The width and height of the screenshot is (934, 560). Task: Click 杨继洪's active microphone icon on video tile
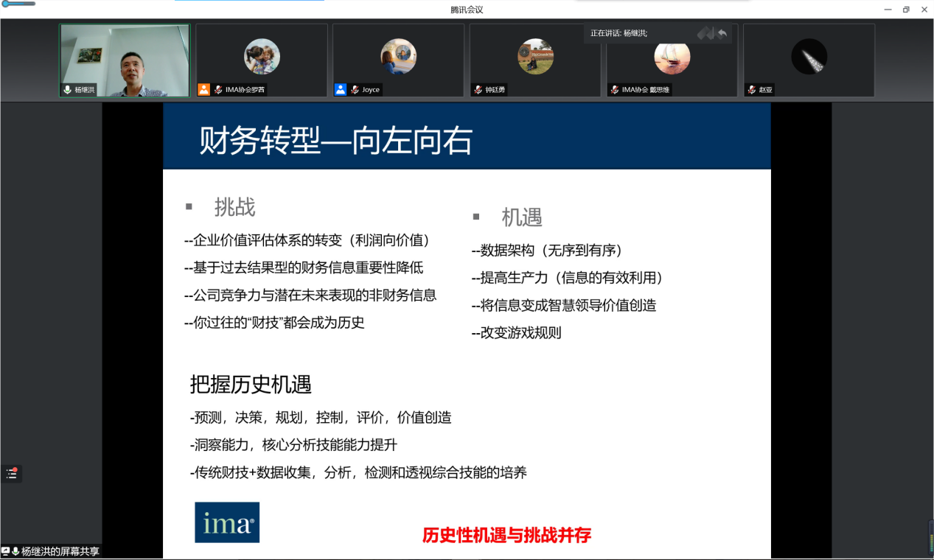[68, 90]
